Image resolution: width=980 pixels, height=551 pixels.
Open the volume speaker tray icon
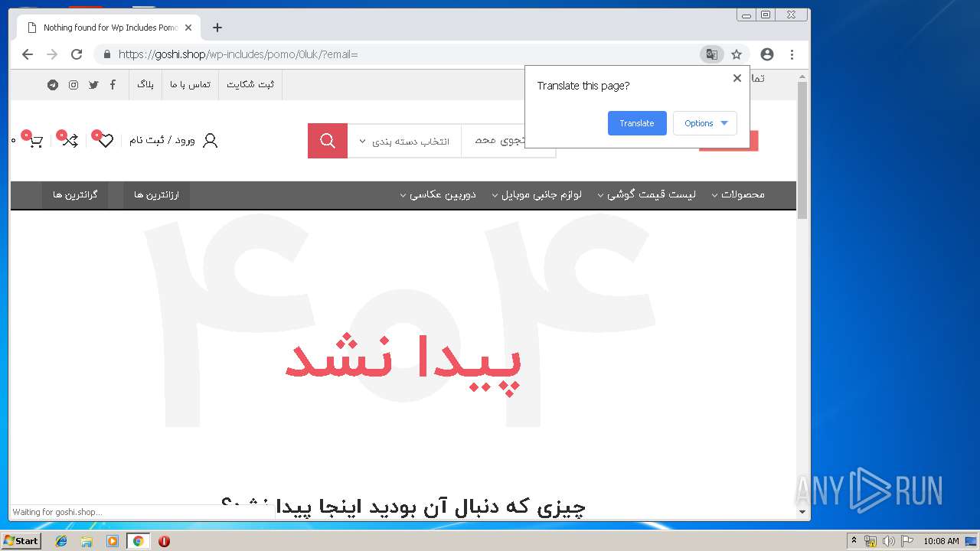click(889, 541)
